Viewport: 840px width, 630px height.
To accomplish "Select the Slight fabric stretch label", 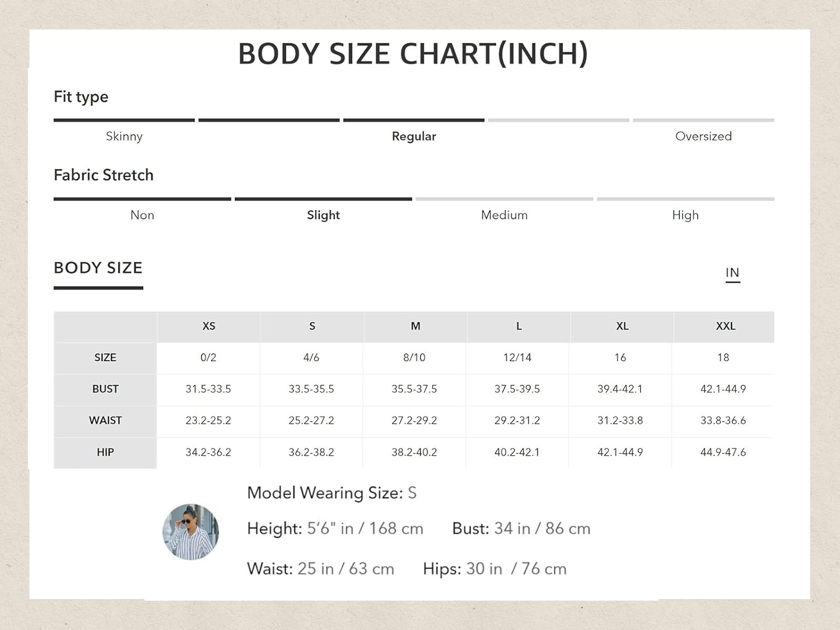I will pyautogui.click(x=323, y=215).
